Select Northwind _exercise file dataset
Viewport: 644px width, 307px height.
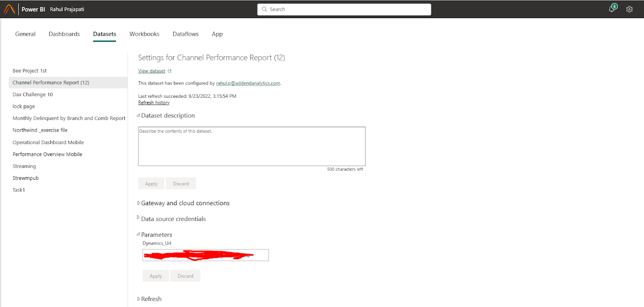[x=40, y=130]
